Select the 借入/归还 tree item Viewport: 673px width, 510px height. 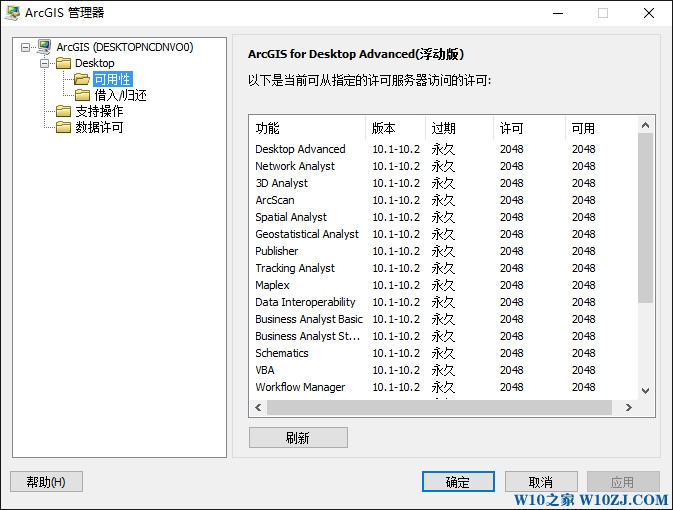120,95
